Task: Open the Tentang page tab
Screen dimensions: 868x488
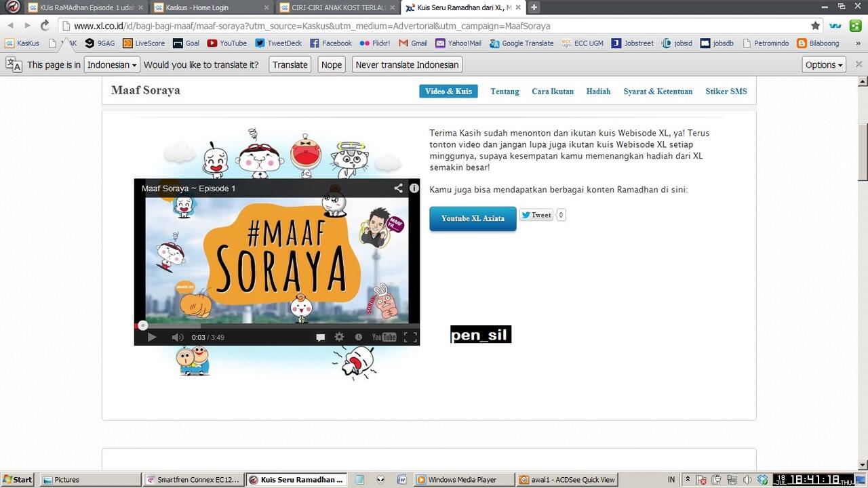Action: (505, 91)
